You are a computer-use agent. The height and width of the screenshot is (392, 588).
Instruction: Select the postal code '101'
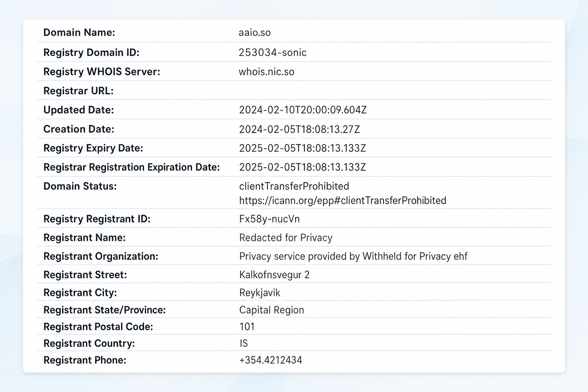click(x=247, y=327)
